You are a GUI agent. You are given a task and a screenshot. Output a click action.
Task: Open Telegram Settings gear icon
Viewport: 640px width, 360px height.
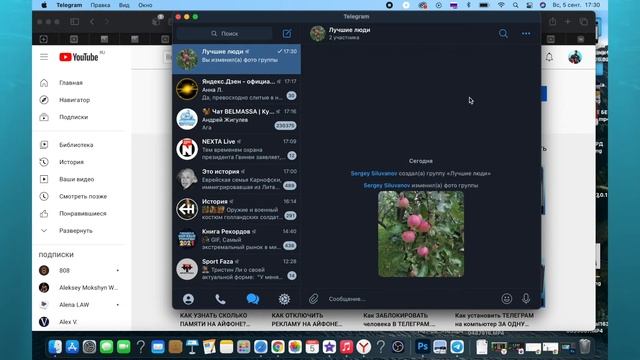pyautogui.click(x=284, y=299)
